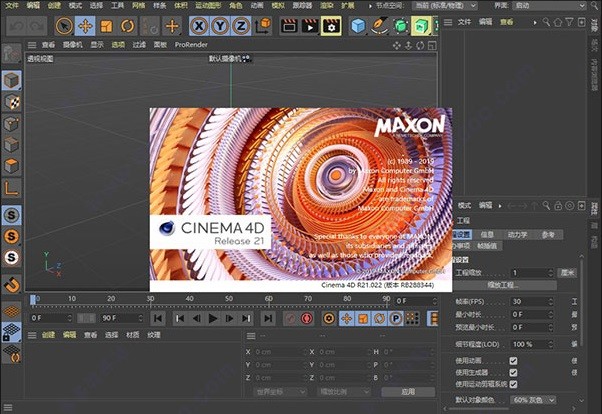Click the Record Active Objects red icon
This screenshot has width=602, height=414.
pos(307,318)
